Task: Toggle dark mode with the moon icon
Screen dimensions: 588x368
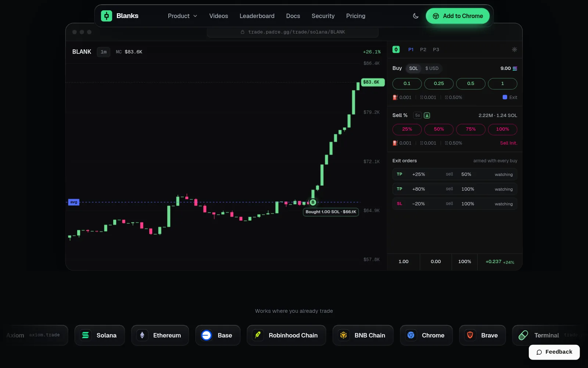Action: tap(416, 16)
